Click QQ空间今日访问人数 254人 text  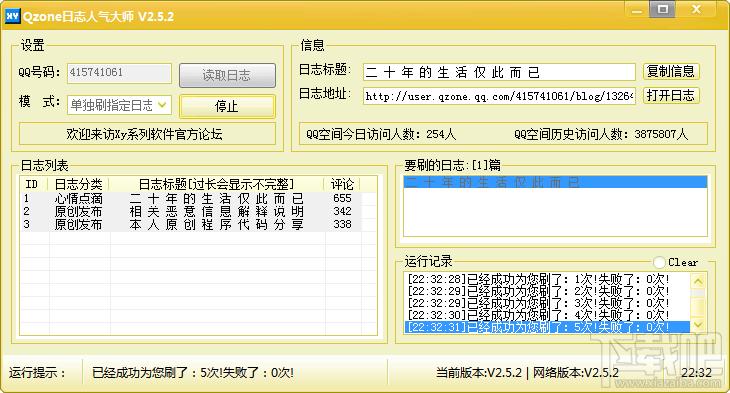coord(381,135)
